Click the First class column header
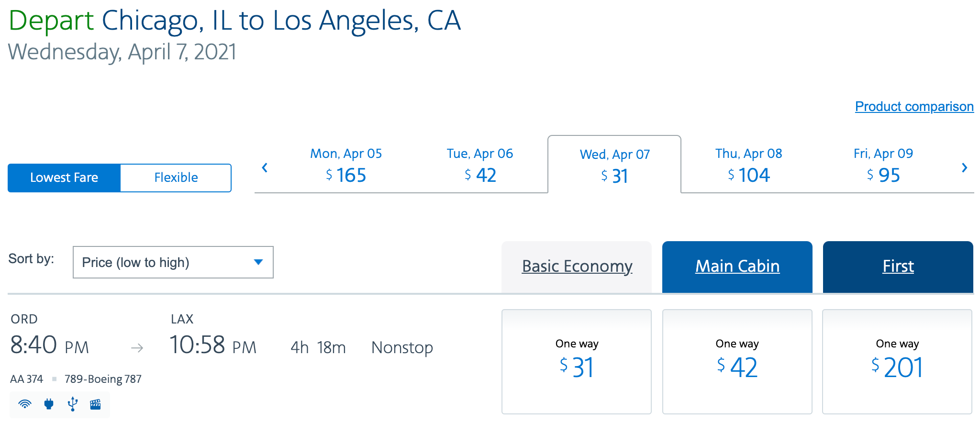The image size is (980, 423). (x=898, y=266)
